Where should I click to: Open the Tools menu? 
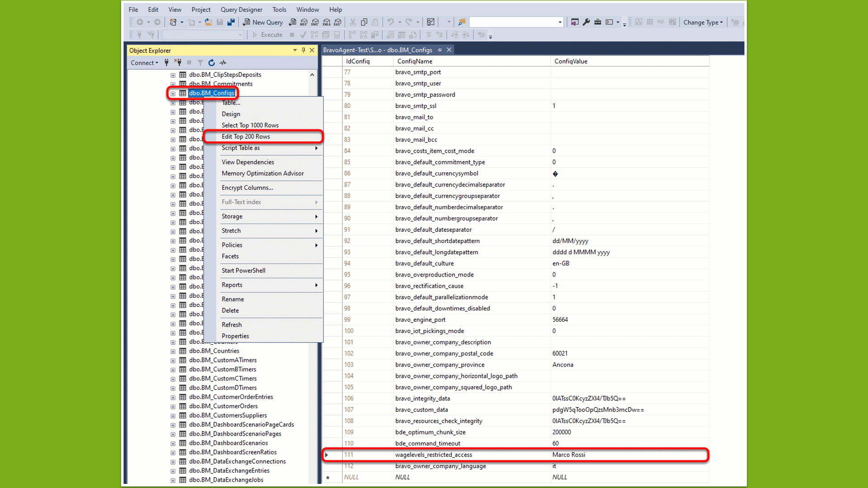(x=279, y=9)
